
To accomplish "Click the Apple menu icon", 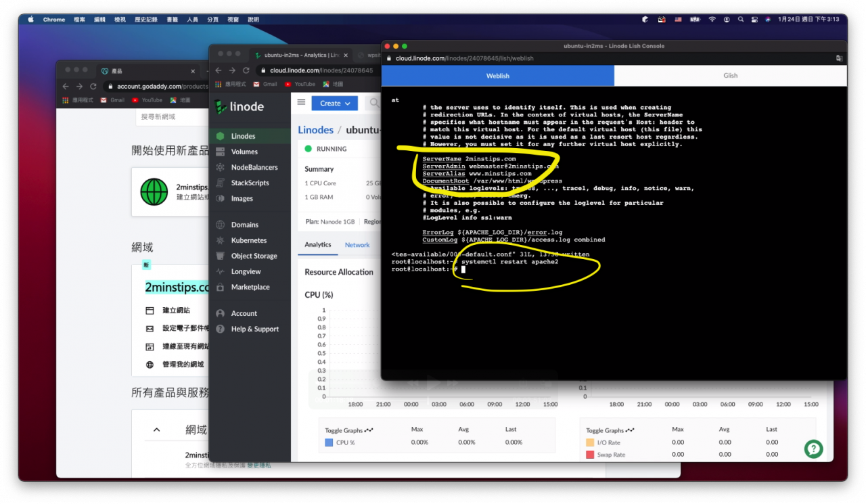I will click(30, 20).
